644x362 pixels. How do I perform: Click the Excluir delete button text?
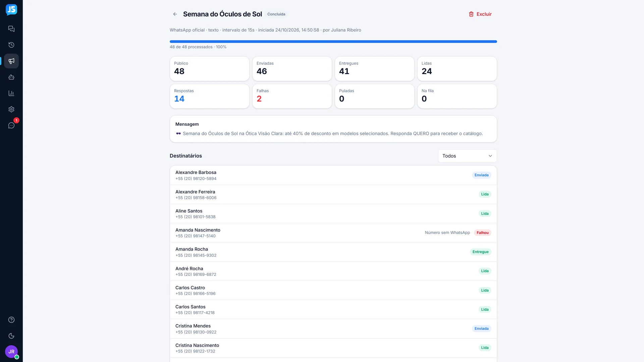click(484, 14)
